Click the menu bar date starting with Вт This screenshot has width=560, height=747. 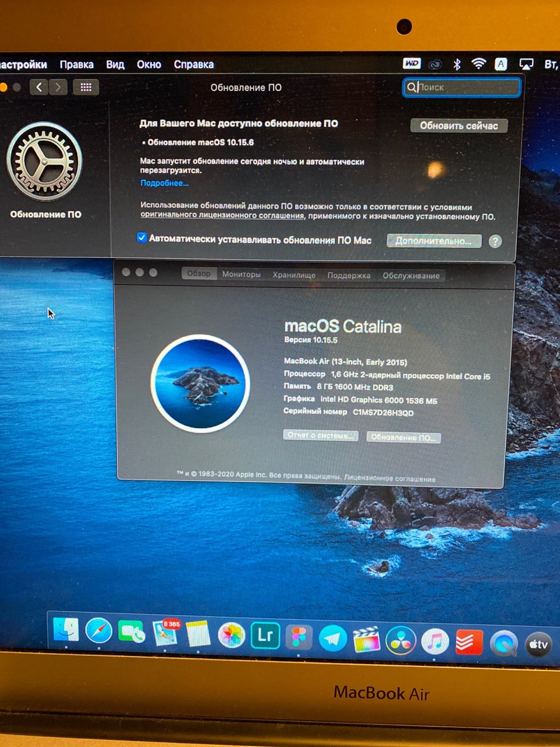pyautogui.click(x=551, y=64)
